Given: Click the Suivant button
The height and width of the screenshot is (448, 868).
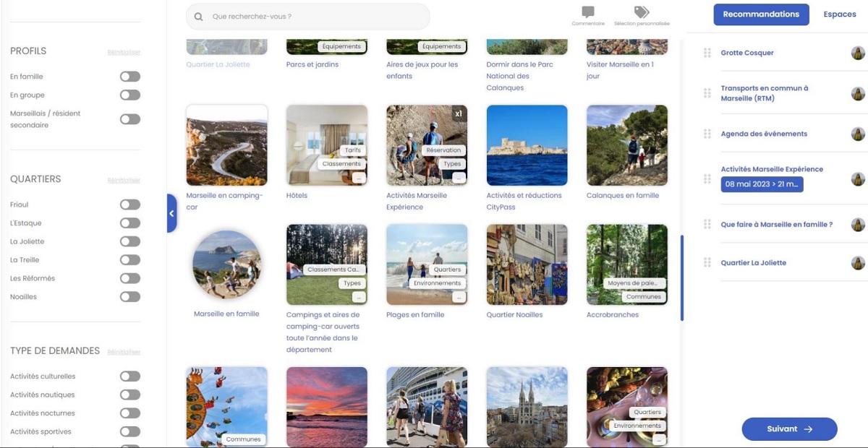Looking at the screenshot, I should 789,429.
